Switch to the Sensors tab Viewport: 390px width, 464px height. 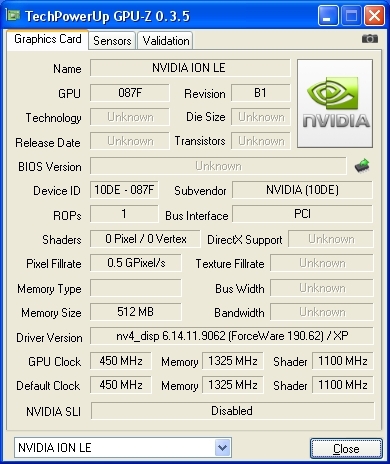[x=112, y=41]
